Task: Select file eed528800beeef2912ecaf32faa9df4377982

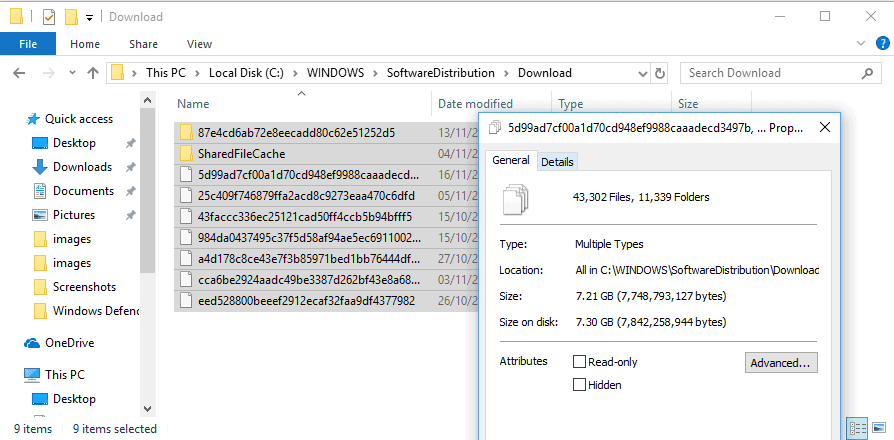Action: (306, 300)
